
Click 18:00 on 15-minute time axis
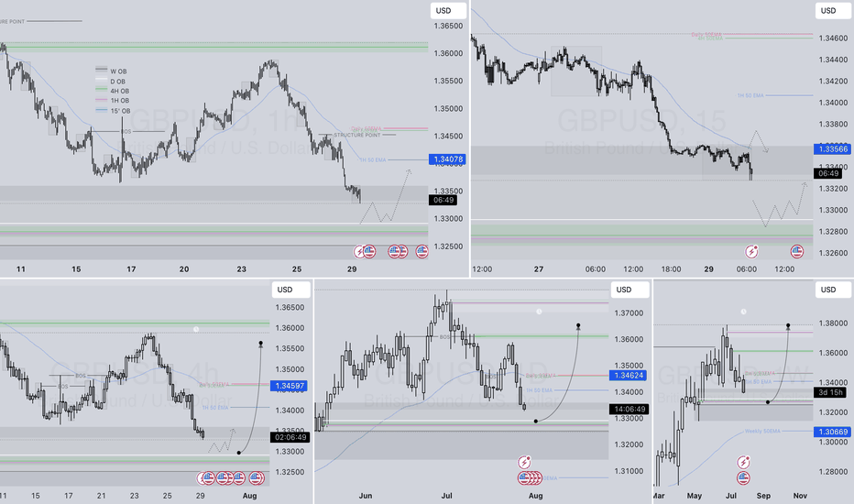coord(671,269)
